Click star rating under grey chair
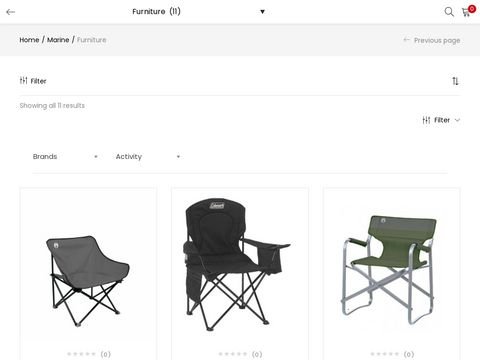This screenshot has height=360, width=480. (x=81, y=354)
